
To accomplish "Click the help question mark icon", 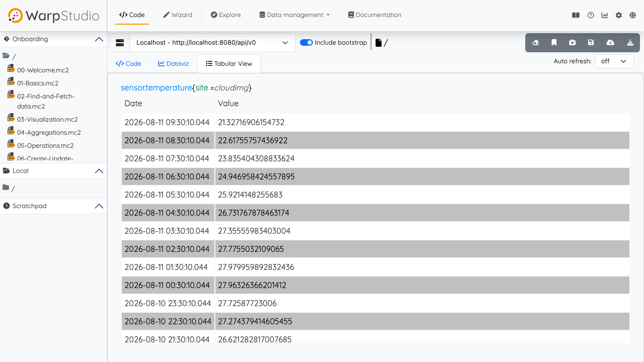I will 591,15.
